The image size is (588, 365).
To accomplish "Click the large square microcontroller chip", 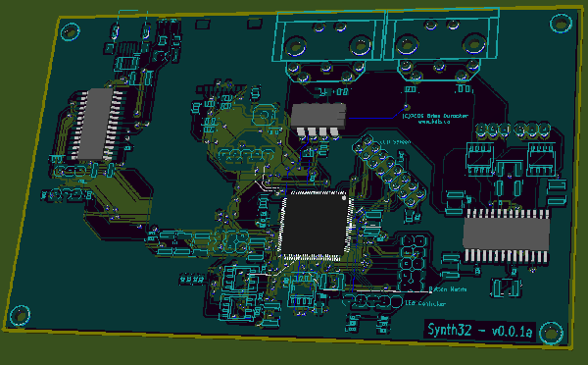I will (x=316, y=226).
